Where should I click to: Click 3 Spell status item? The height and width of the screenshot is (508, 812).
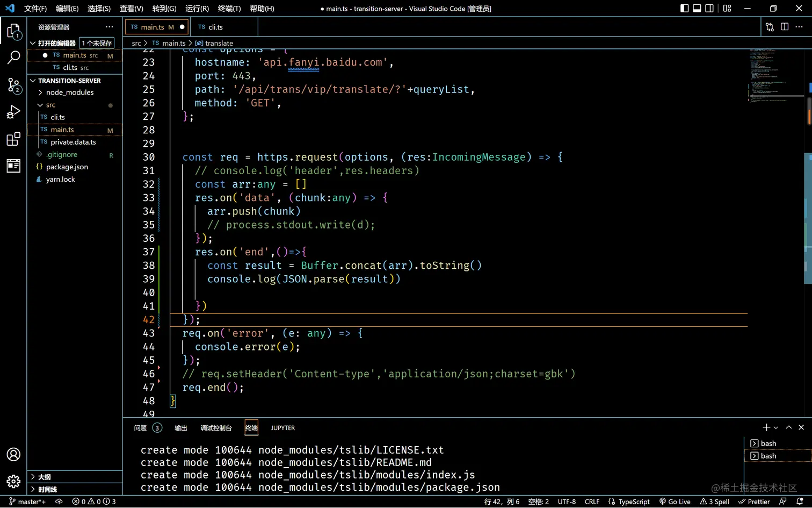[x=715, y=502]
